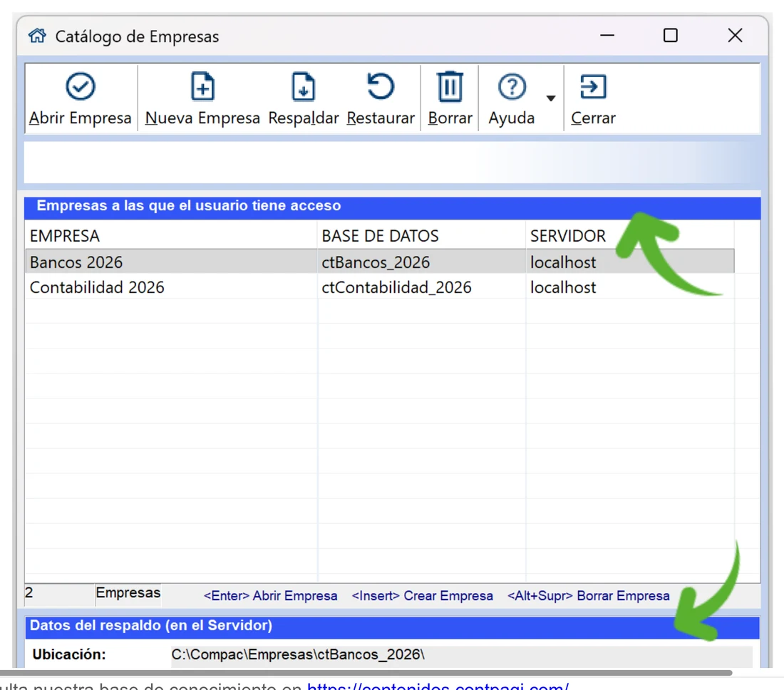Click the <Insert> Crear Empresa hint
This screenshot has height=690, width=784.
tap(422, 595)
